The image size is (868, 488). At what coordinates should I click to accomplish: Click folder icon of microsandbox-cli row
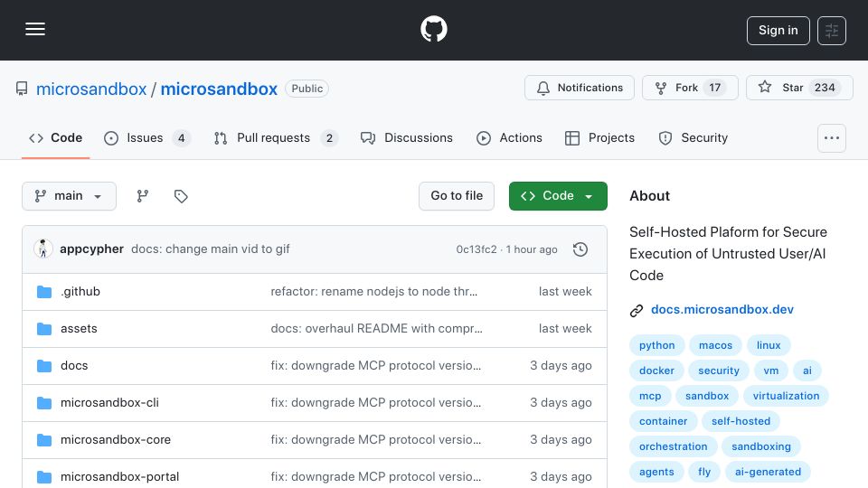[x=44, y=403]
